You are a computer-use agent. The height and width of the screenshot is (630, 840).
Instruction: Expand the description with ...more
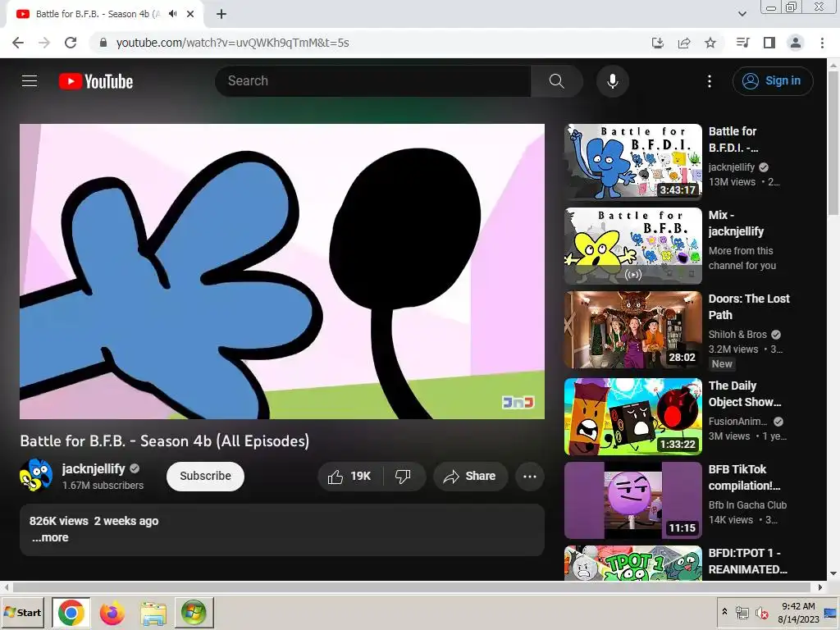pos(50,537)
